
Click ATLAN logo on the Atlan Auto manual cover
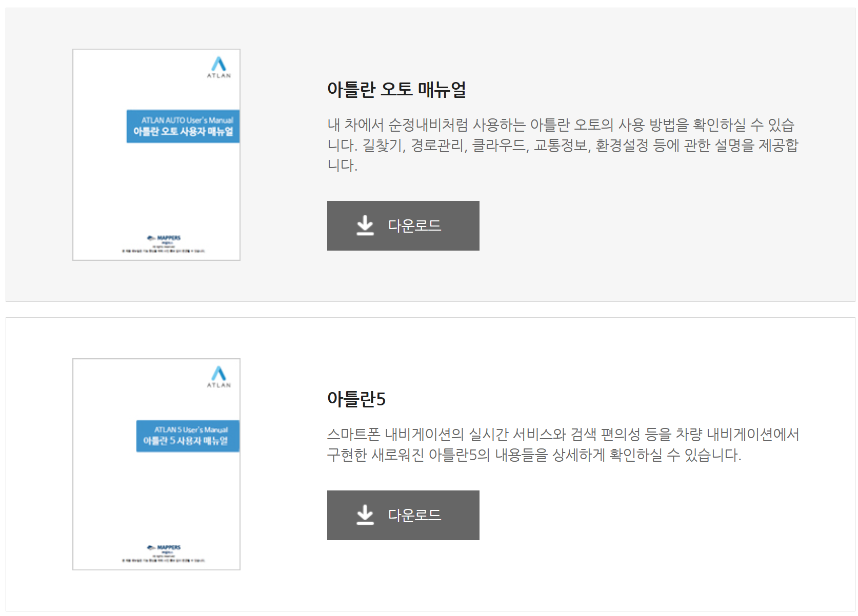pos(219,67)
